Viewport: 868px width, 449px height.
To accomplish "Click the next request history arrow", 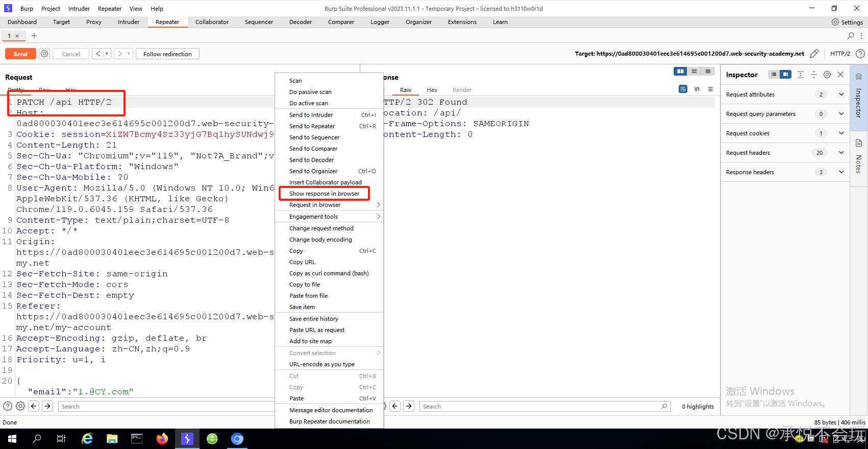I will coord(120,54).
